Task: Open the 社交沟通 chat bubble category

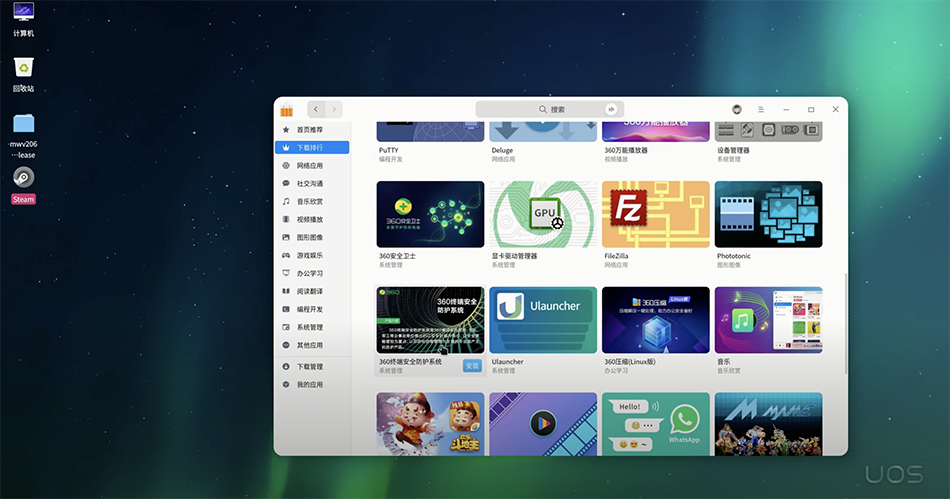Action: (x=312, y=183)
